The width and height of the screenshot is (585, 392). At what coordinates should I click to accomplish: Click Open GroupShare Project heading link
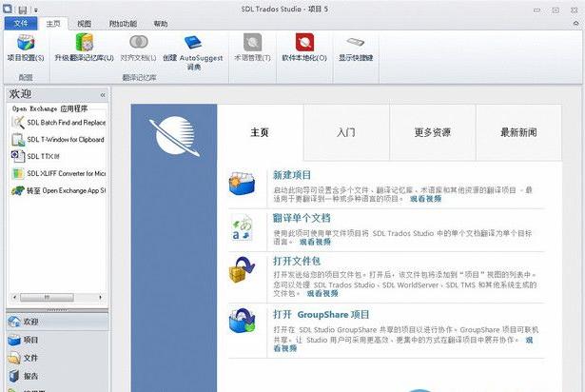(x=322, y=314)
